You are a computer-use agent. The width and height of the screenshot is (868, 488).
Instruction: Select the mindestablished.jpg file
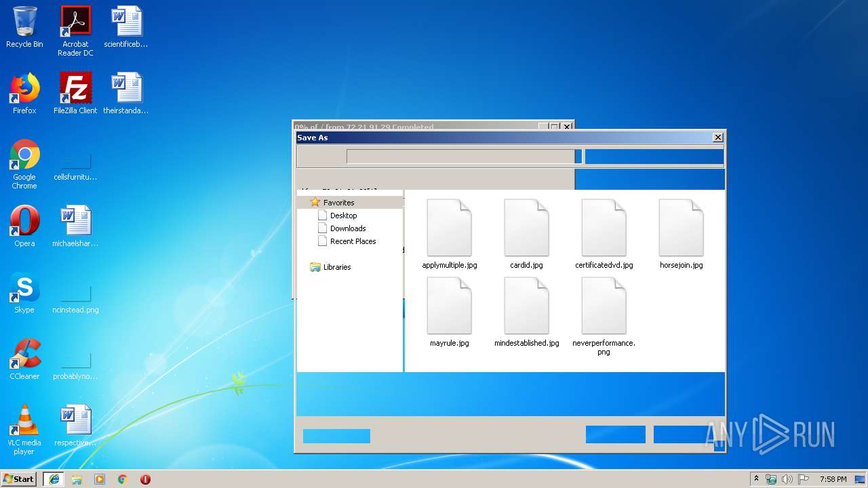point(527,312)
